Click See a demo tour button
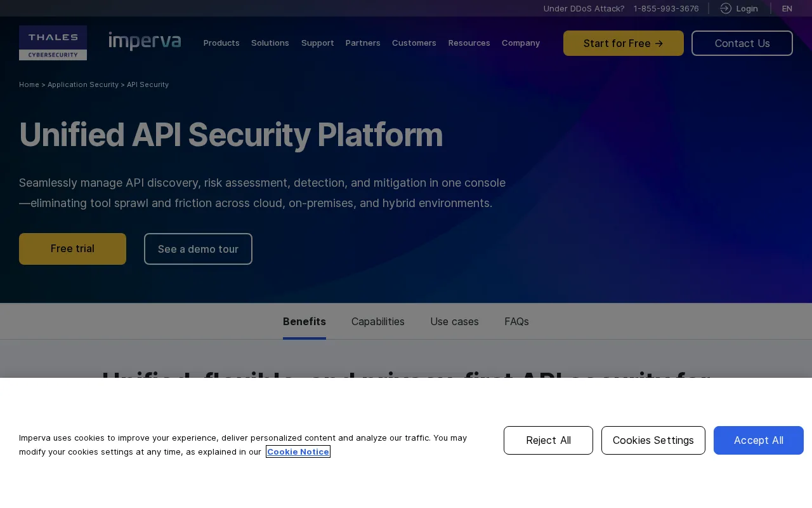812x508 pixels. pos(198,249)
